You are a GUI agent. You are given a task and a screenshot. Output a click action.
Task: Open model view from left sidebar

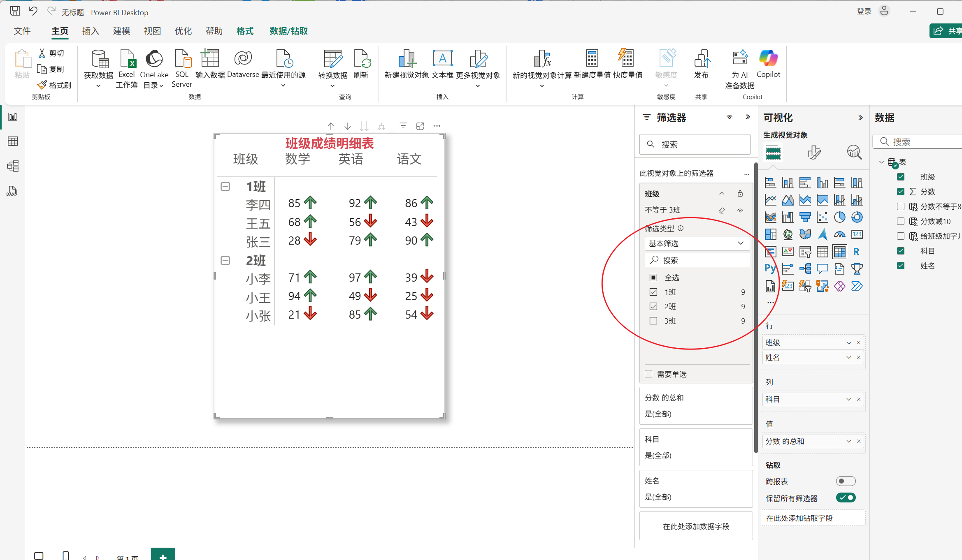coord(13,166)
